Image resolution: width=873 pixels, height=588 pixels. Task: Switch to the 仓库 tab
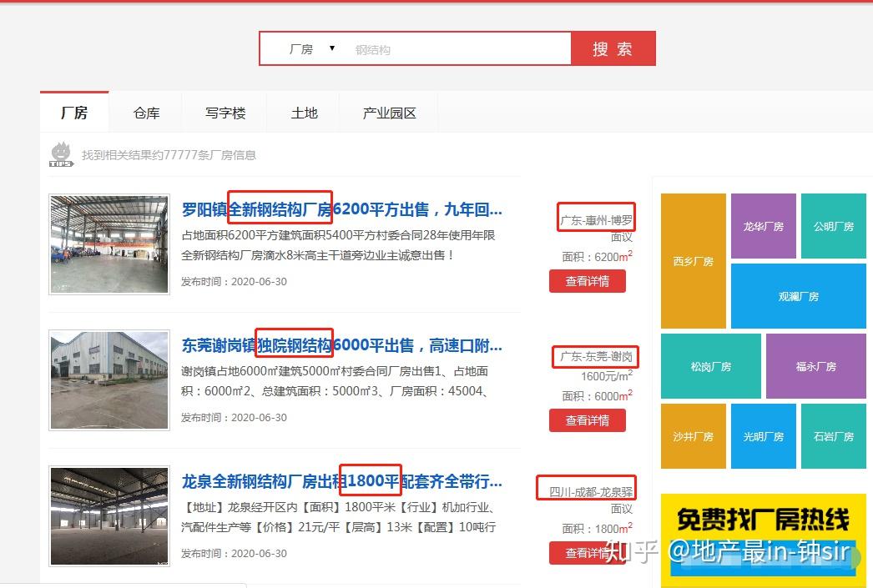pos(146,113)
